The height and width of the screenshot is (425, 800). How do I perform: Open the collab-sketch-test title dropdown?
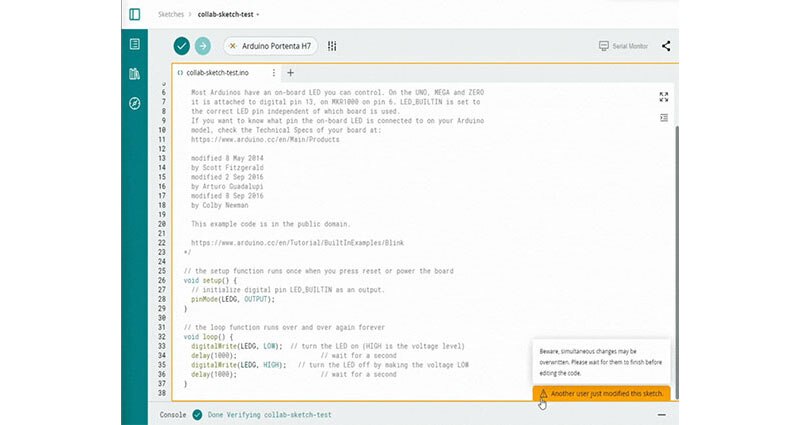(228, 14)
